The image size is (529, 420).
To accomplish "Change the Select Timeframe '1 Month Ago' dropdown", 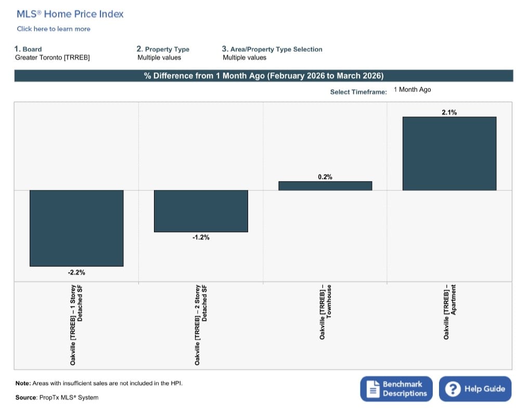I will 412,90.
